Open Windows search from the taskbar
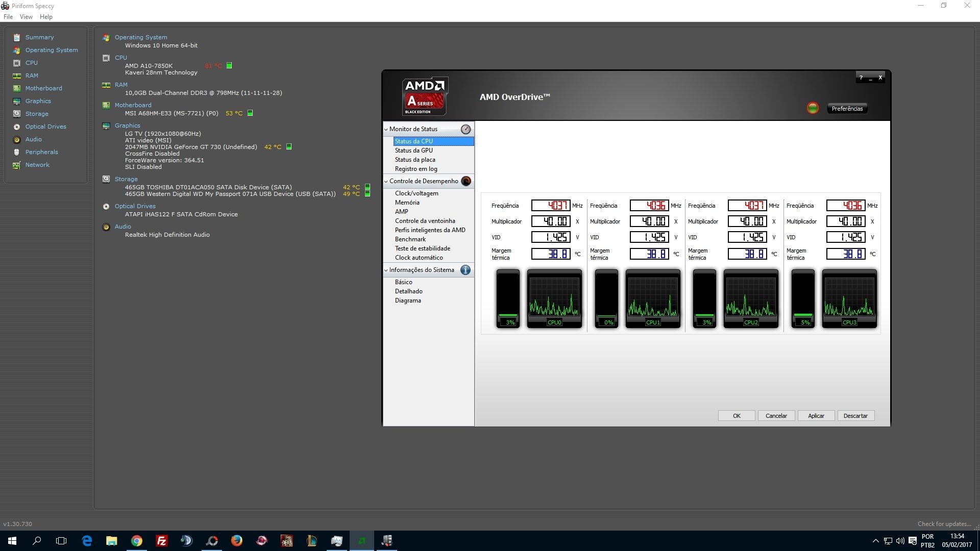Viewport: 980px width, 551px height. click(37, 541)
